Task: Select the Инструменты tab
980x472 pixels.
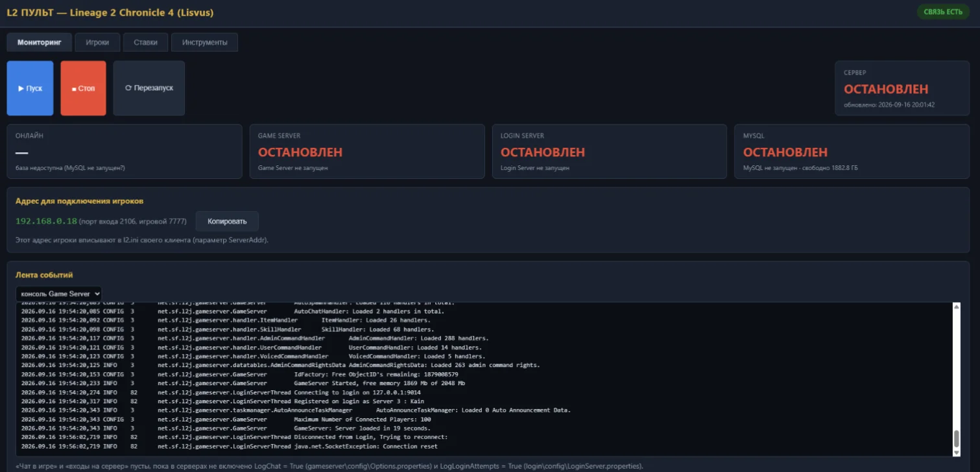Action: click(204, 42)
